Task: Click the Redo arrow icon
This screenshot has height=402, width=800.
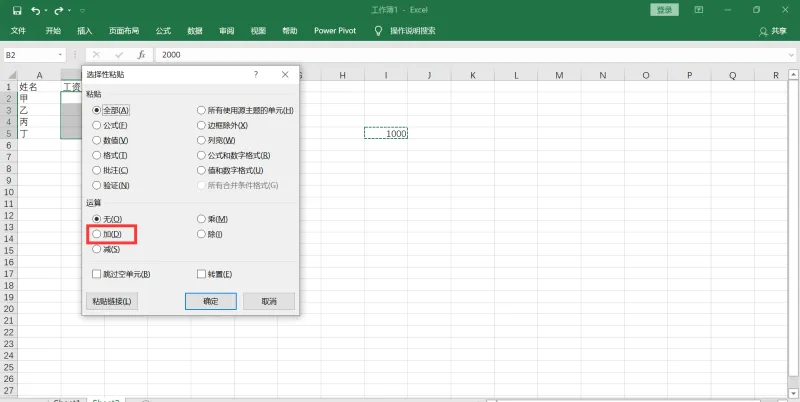Action: (x=59, y=10)
